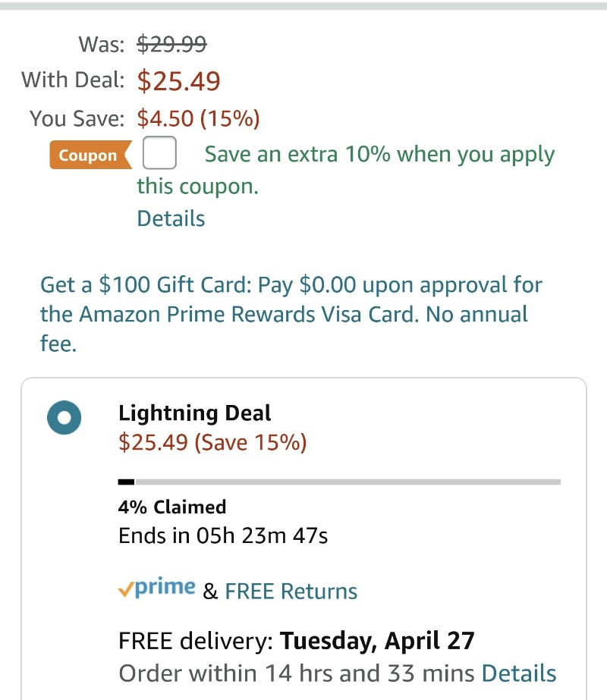
Task: Click the You Save $4.50 (15%) amount
Action: [x=198, y=119]
